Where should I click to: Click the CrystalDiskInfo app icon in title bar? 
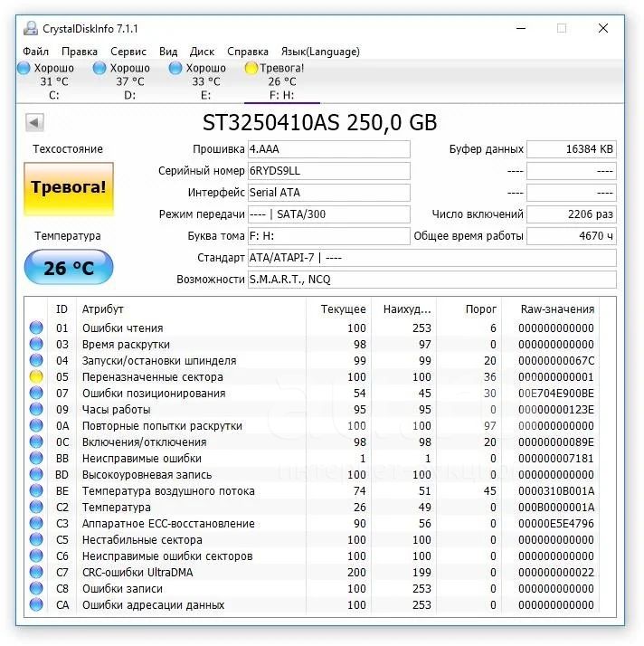tap(31, 28)
